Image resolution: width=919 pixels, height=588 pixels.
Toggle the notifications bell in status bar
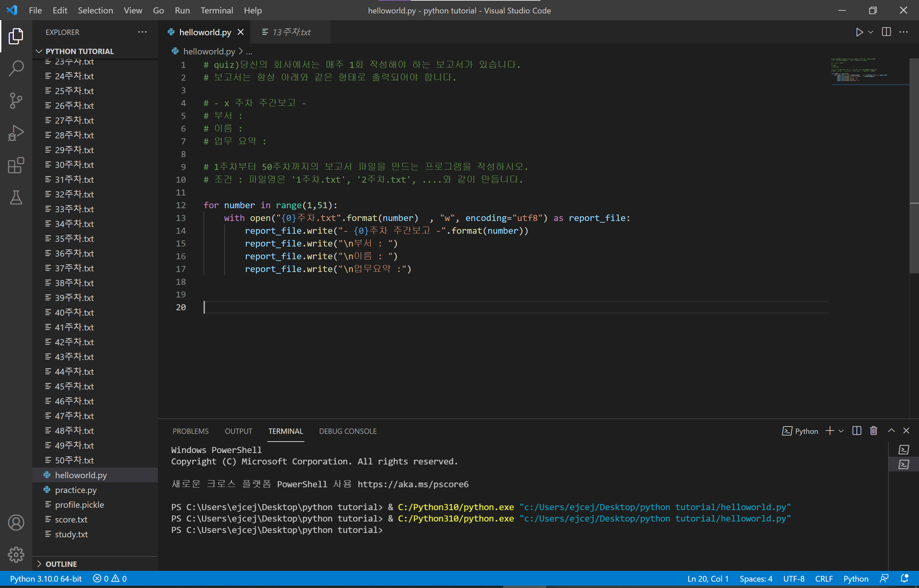pos(904,579)
